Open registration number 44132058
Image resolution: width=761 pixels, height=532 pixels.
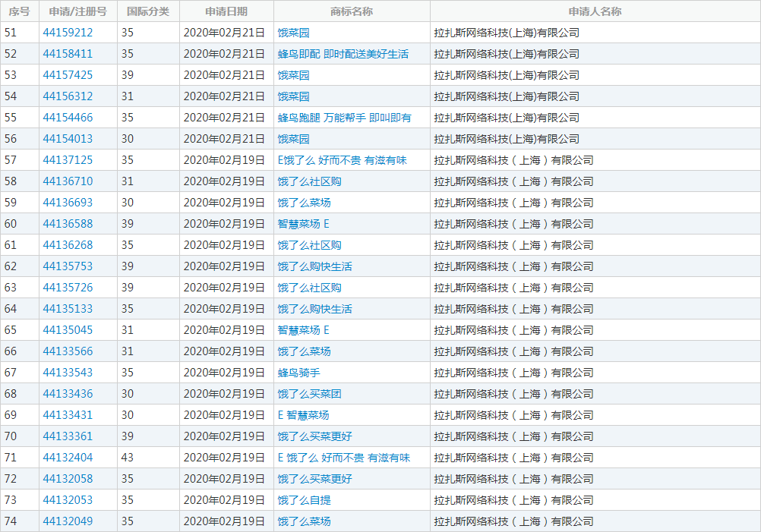(x=68, y=479)
